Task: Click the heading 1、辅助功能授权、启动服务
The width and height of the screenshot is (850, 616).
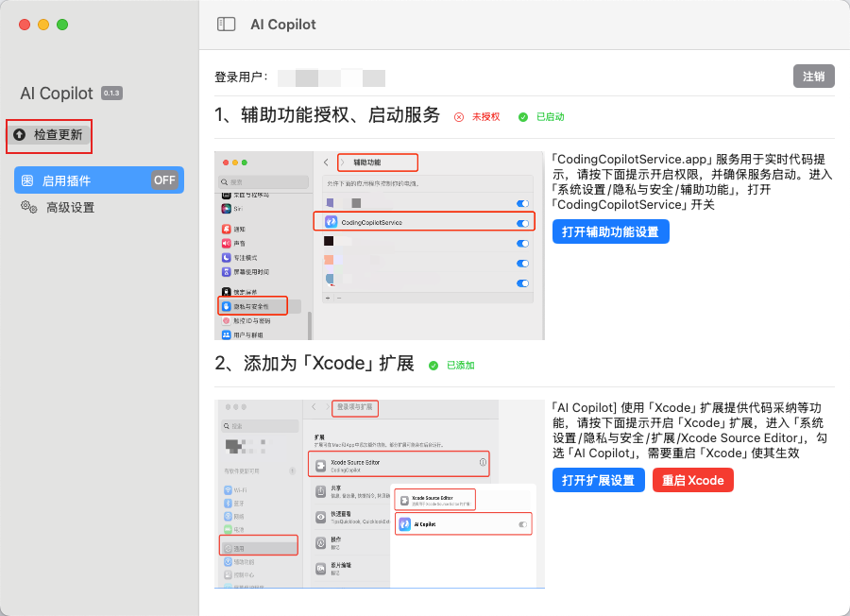Action: (327, 115)
